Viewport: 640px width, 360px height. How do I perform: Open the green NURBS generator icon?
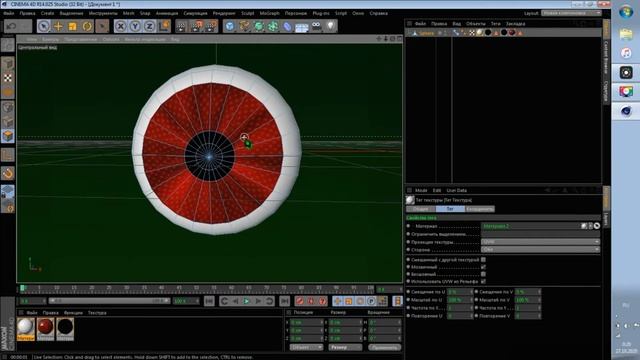(259, 26)
